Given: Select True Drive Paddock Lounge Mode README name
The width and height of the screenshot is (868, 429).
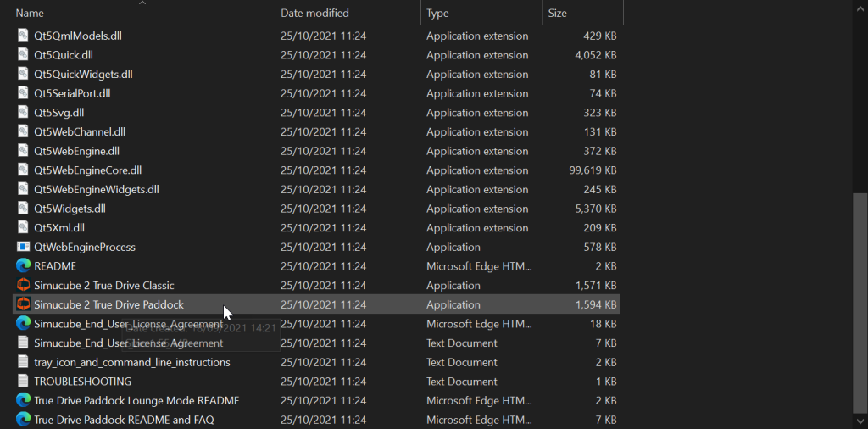Looking at the screenshot, I should point(136,400).
